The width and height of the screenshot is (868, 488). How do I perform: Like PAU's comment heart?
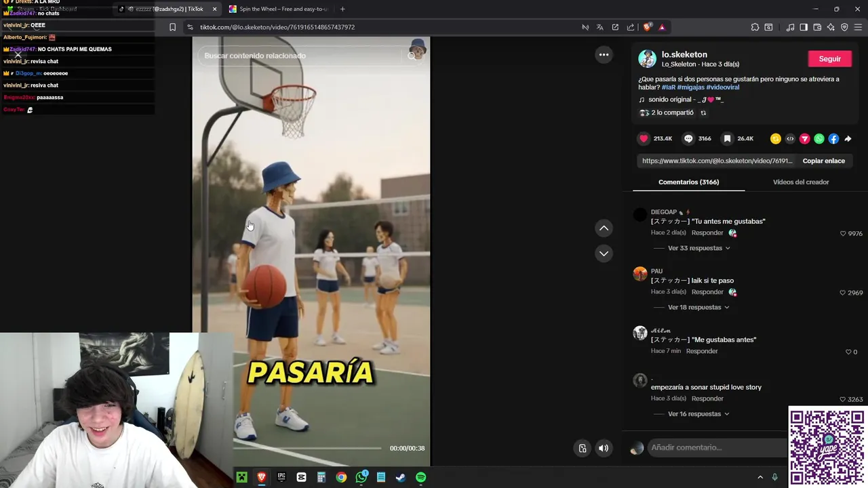pyautogui.click(x=843, y=293)
